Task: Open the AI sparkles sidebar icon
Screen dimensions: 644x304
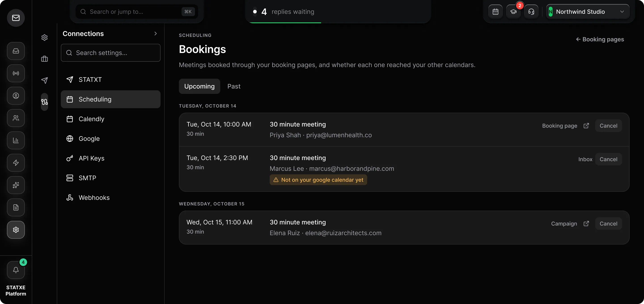Action: pos(16,185)
